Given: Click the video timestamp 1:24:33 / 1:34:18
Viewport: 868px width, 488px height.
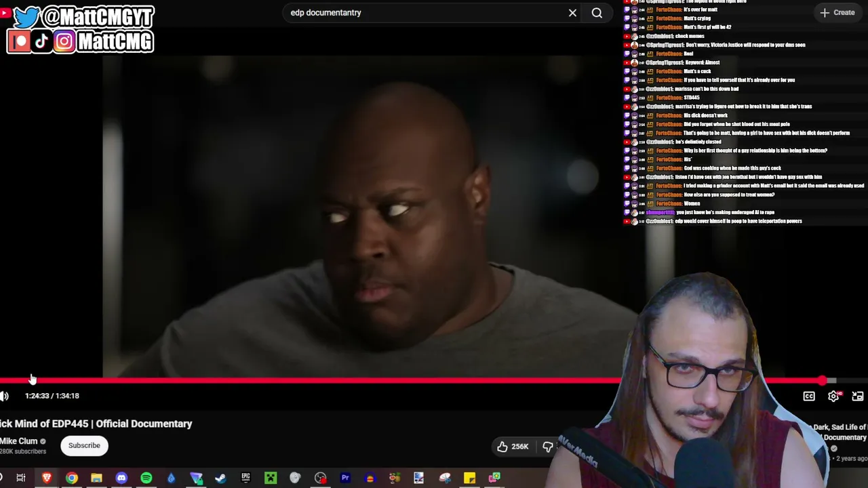Looking at the screenshot, I should click(52, 396).
